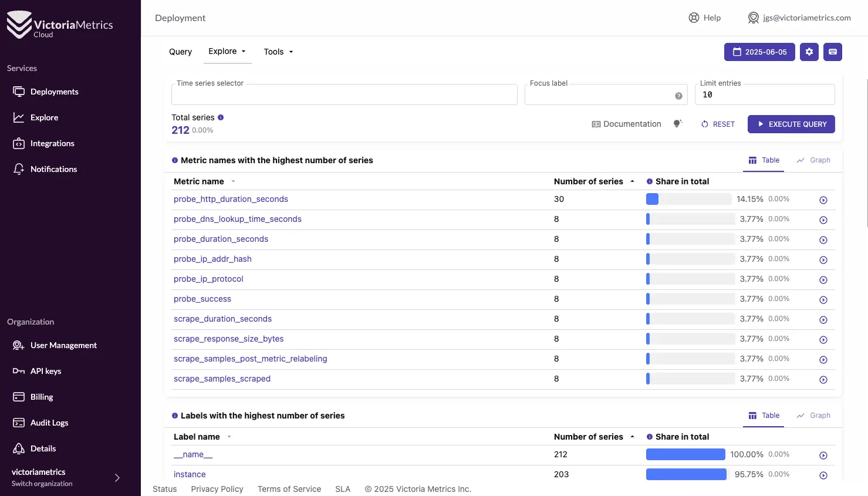The height and width of the screenshot is (496, 868).
Task: Select Table view in Labels section
Action: tap(764, 416)
